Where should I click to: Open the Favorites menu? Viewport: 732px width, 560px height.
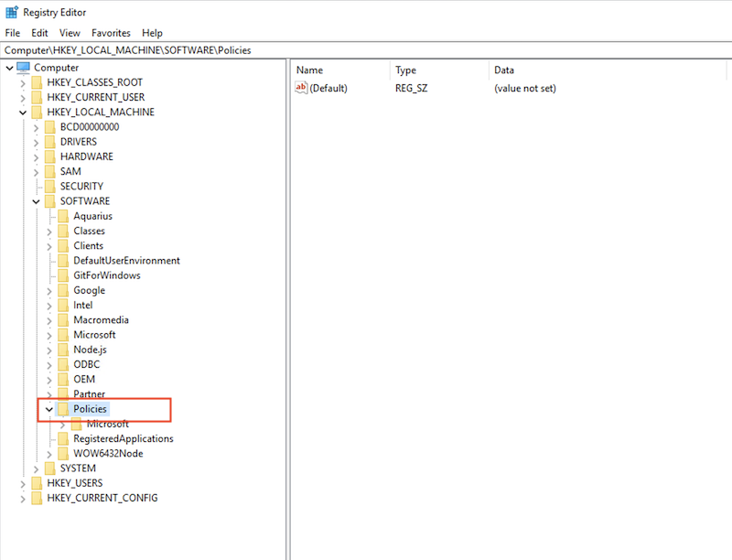[111, 33]
